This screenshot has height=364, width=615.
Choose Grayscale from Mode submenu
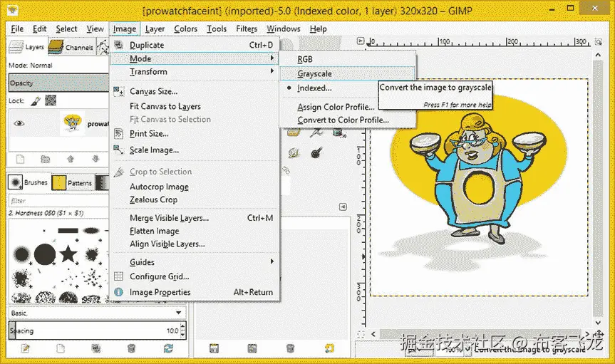coord(314,74)
